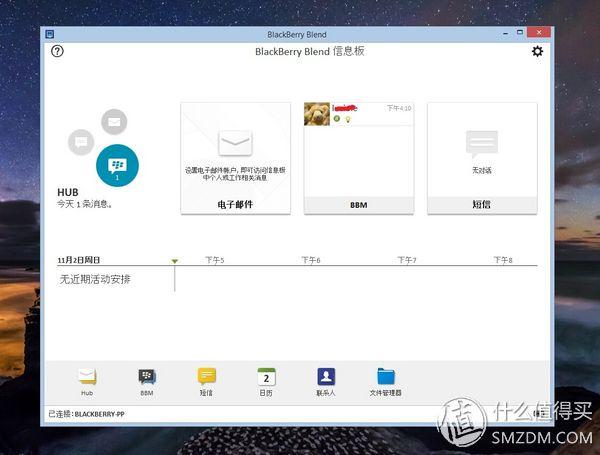Open the settings gear icon
Viewport: 600px width, 455px height.
537,51
